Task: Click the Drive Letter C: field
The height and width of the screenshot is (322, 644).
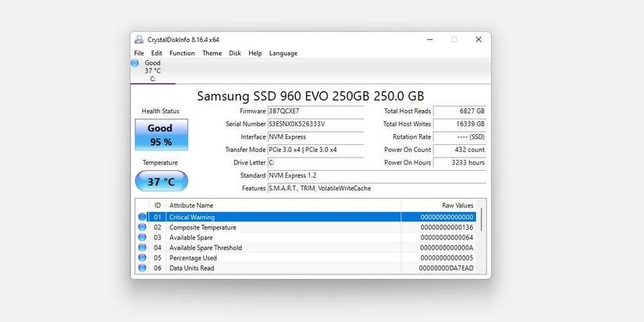Action: coord(315,162)
